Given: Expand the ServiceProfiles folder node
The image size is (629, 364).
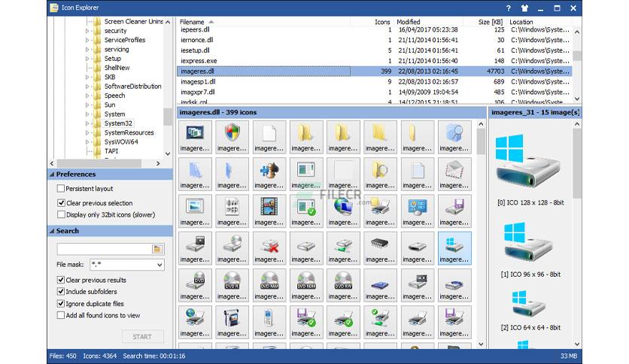Looking at the screenshot, I should click(87, 40).
